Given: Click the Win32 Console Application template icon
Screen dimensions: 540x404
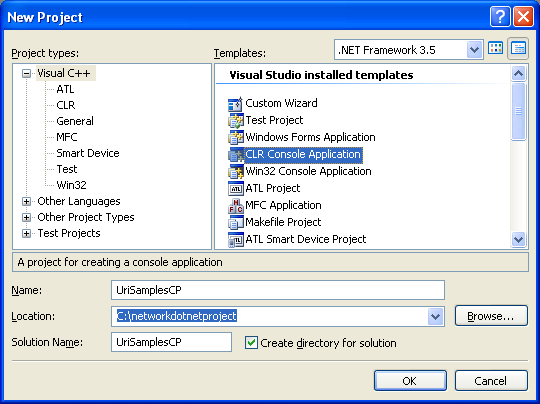Looking at the screenshot, I should point(236,172).
